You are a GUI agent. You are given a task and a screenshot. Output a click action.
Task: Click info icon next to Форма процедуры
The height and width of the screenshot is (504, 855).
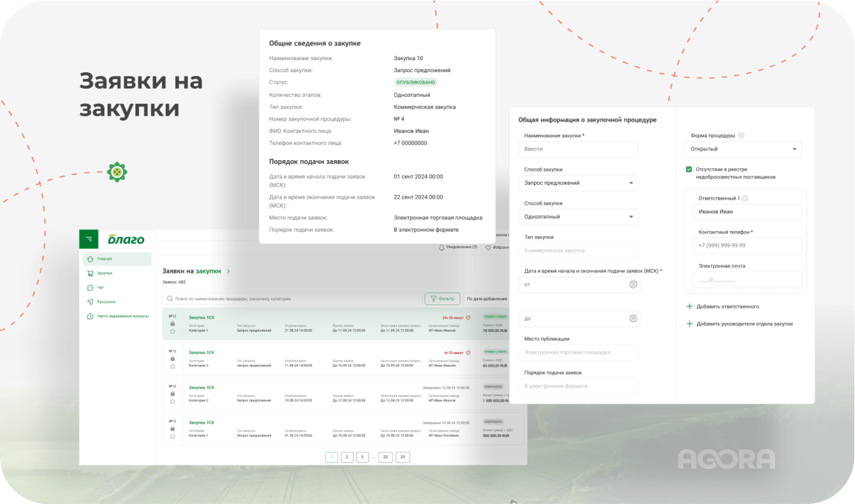[741, 135]
